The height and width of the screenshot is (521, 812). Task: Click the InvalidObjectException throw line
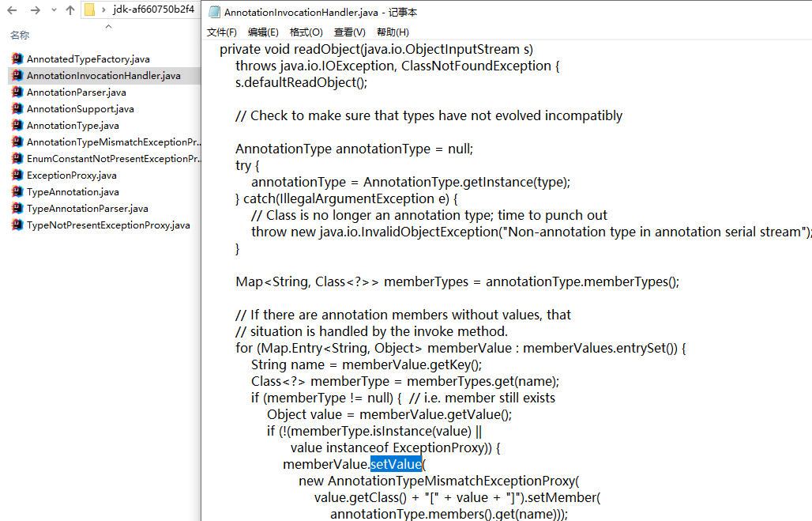coord(532,232)
